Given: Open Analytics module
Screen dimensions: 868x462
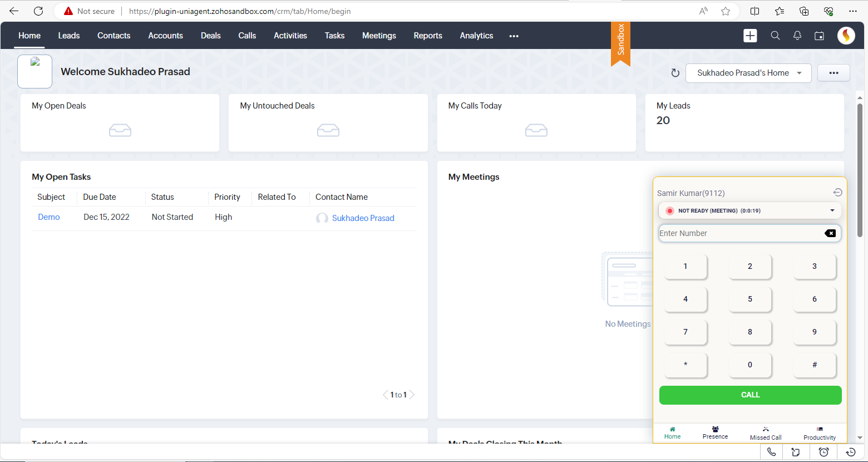Looking at the screenshot, I should coord(476,36).
